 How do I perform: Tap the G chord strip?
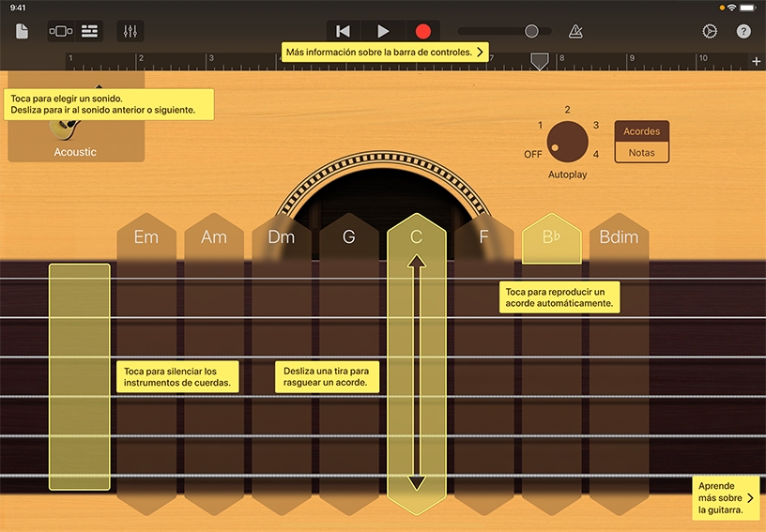(349, 364)
